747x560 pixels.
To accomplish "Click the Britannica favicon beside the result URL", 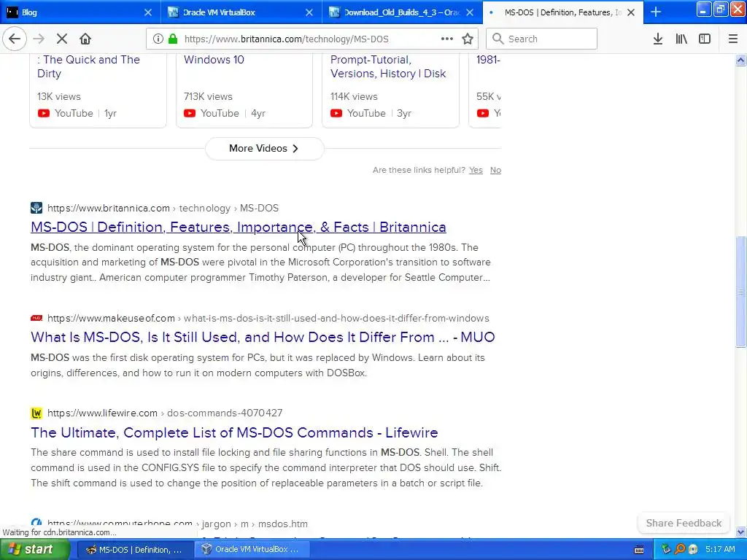I will tap(36, 208).
